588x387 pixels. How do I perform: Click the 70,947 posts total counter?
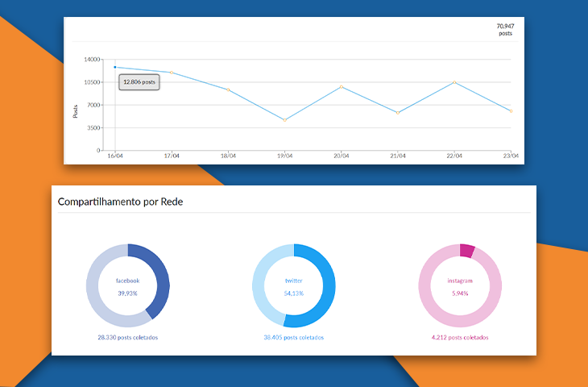click(x=505, y=30)
